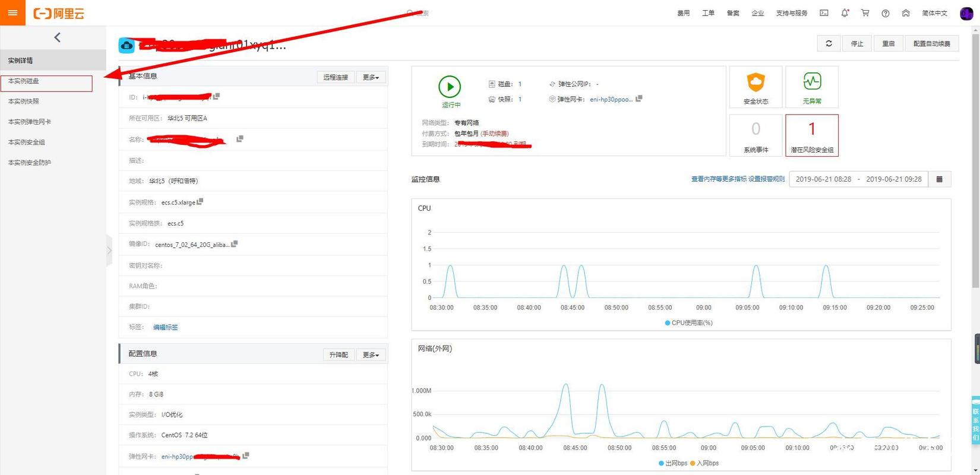Copy the ecs.c5.xlarge spec with copy icon
980x475 pixels.
(200, 202)
